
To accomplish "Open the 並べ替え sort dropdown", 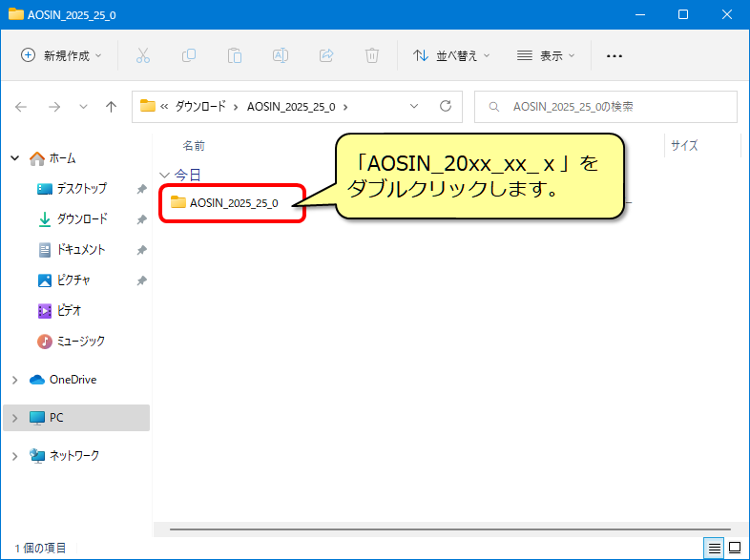I will coord(451,55).
